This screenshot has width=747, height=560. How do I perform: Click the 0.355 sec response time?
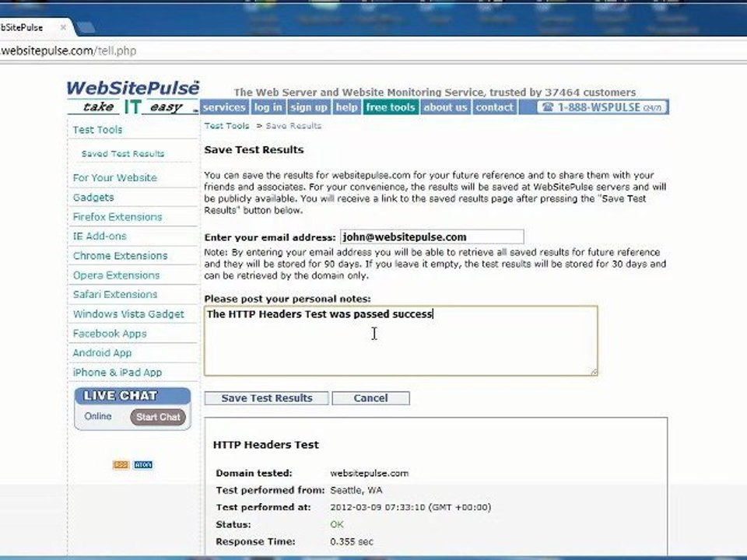[x=352, y=541]
